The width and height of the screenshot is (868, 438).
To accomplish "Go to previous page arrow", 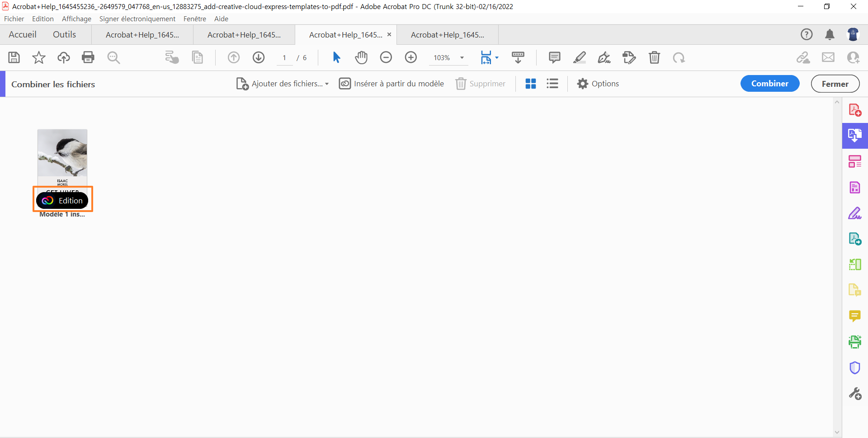I will (234, 57).
